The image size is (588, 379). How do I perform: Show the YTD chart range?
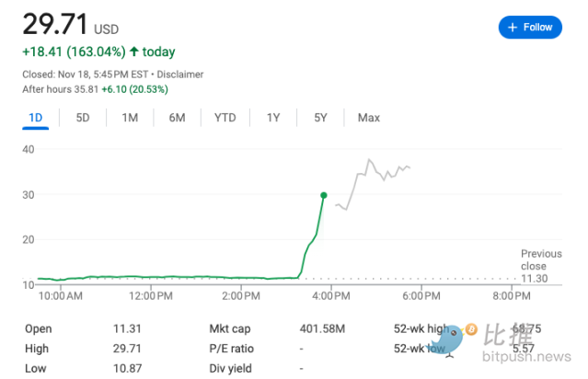point(225,118)
